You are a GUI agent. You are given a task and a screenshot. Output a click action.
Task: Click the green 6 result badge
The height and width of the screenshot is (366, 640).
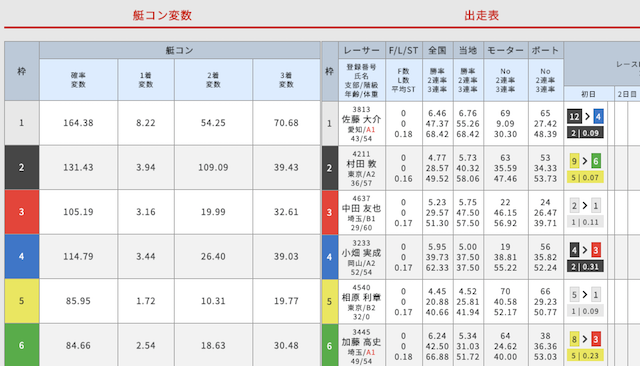(596, 161)
